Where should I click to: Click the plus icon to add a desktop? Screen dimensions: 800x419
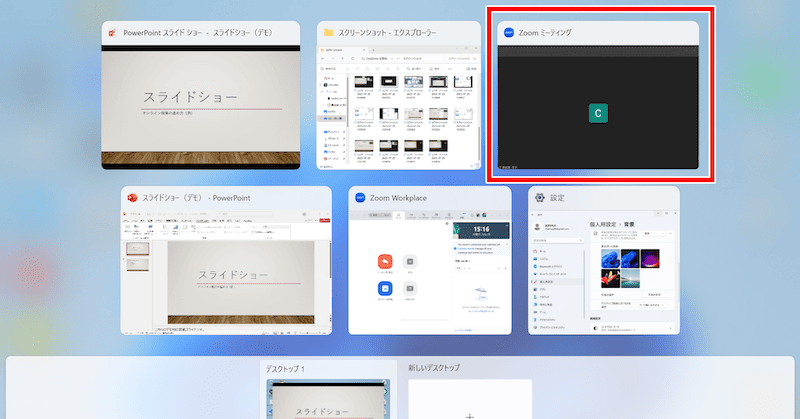(x=469, y=411)
